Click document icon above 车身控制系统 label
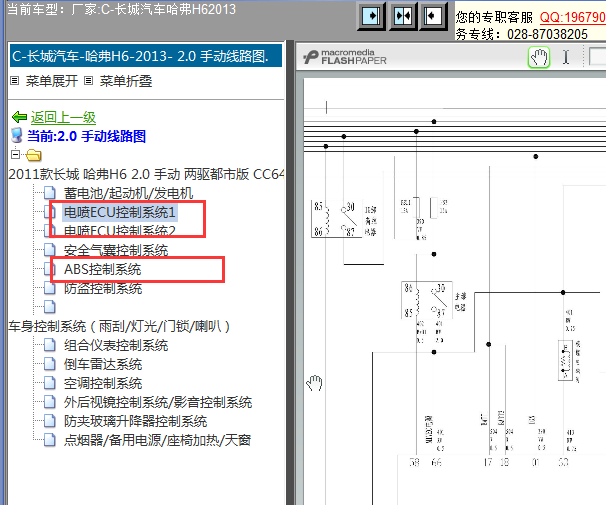This screenshot has height=505, width=606. point(49,307)
